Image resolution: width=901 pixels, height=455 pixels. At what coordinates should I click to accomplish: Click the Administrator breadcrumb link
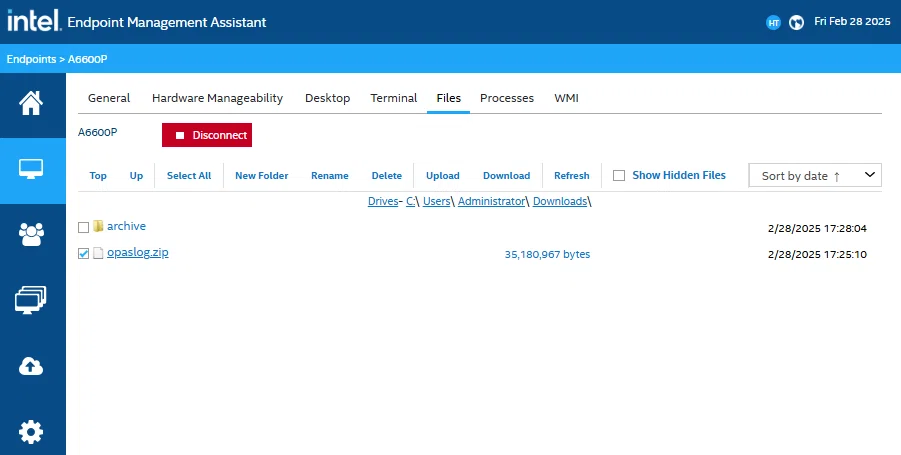coord(491,202)
